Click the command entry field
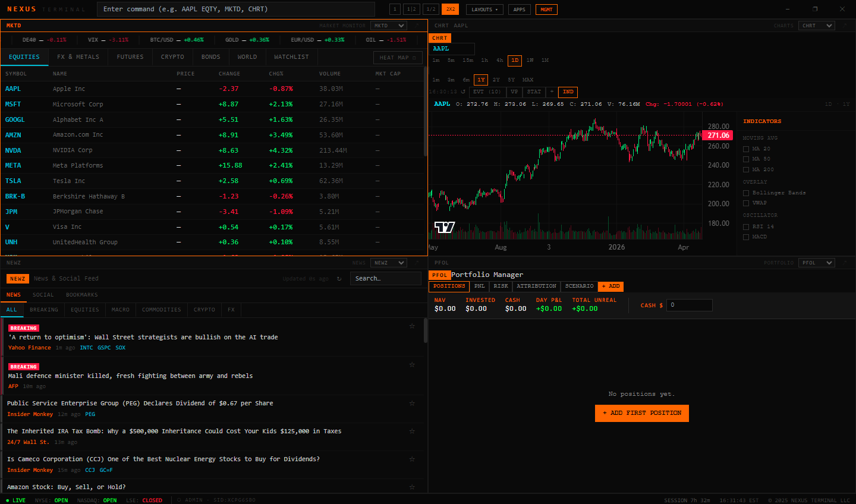The height and width of the screenshot is (504, 856). pos(236,9)
